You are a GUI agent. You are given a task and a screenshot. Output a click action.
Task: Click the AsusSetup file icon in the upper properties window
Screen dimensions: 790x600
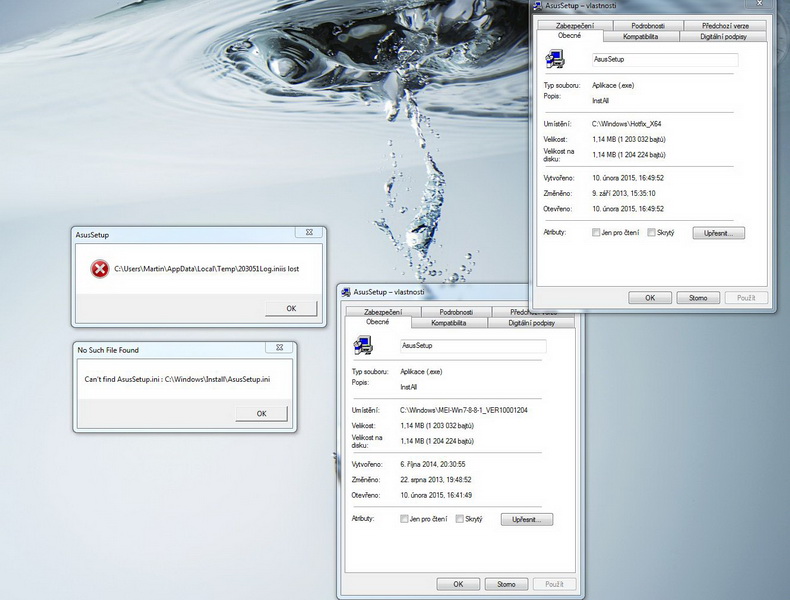click(555, 59)
